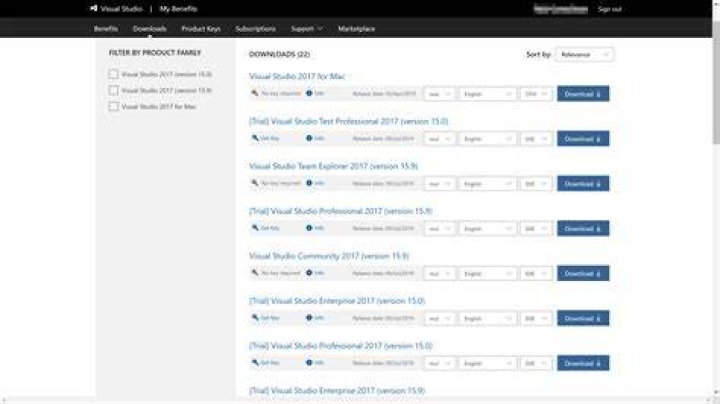Open language dropdown for Visual Studio for Mac
Viewport: 720px width, 404px height.
click(488, 94)
